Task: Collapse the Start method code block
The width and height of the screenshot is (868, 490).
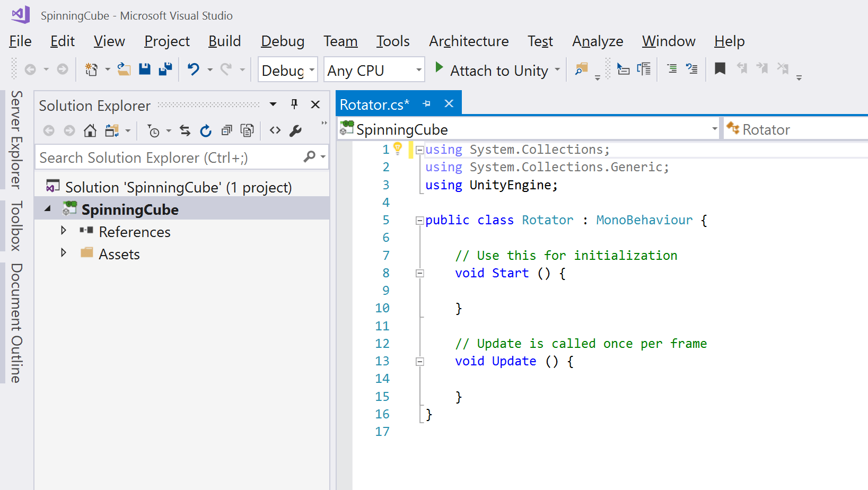Action: click(420, 273)
